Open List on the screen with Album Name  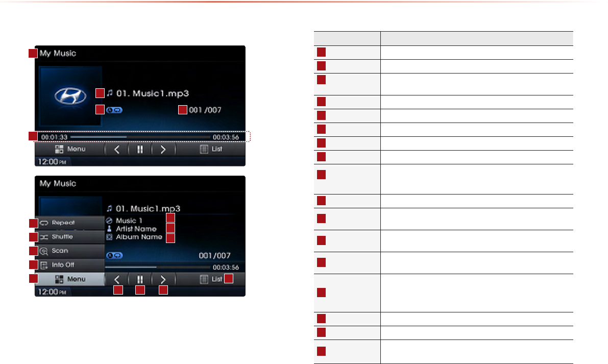(x=211, y=279)
